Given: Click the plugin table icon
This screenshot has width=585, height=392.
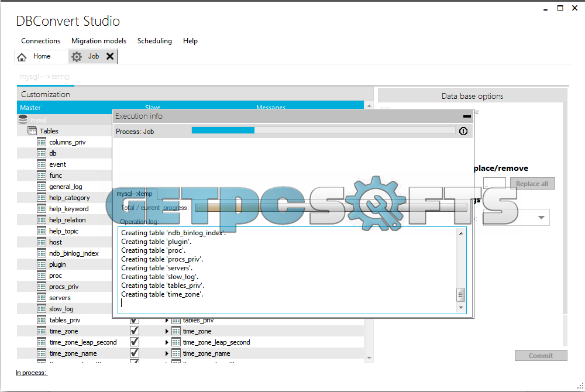Looking at the screenshot, I should [42, 264].
